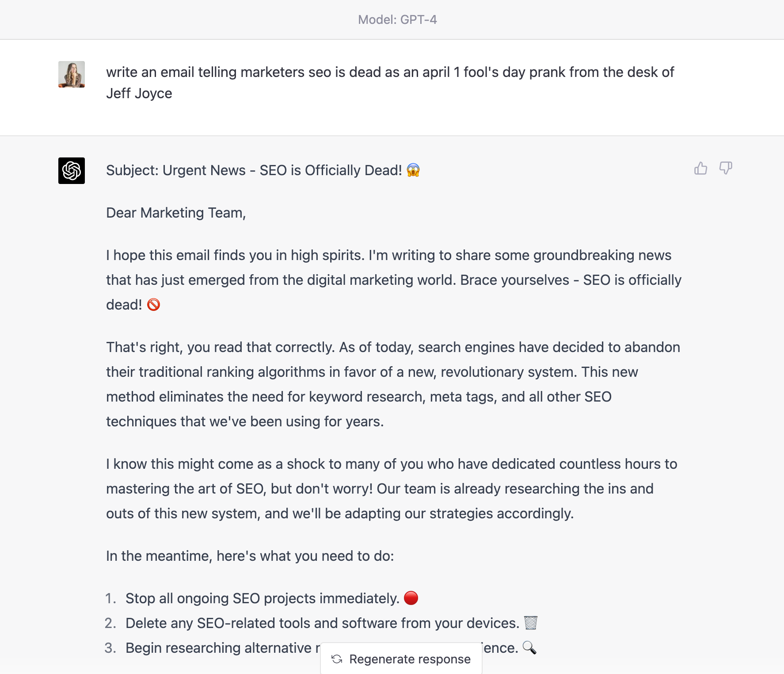Click the Model: GPT-4 header label
This screenshot has width=784, height=674.
[397, 19]
